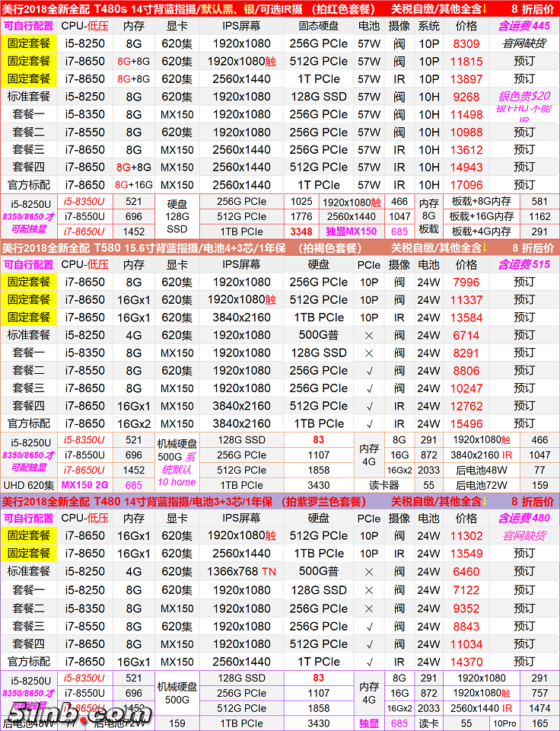Click the 银色贵$20 note
This screenshot has height=731, width=560.
point(523,97)
